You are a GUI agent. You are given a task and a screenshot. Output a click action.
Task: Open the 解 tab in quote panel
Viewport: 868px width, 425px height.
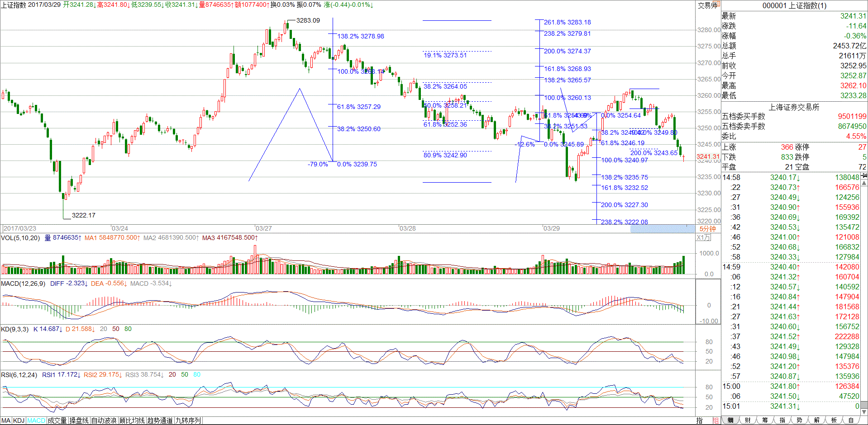pyautogui.click(x=816, y=420)
